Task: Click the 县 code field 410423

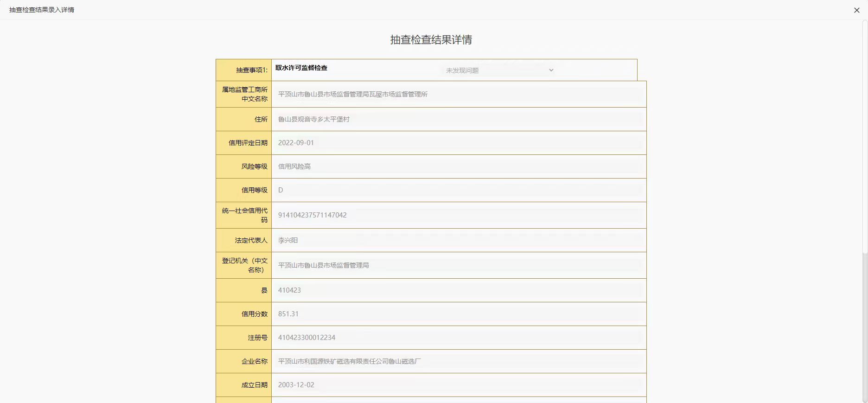Action: (x=458, y=290)
